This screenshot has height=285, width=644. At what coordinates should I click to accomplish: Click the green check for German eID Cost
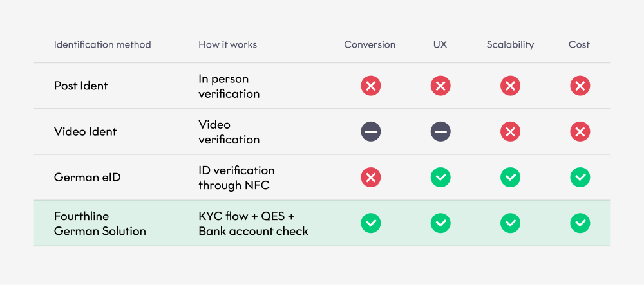[x=580, y=178]
